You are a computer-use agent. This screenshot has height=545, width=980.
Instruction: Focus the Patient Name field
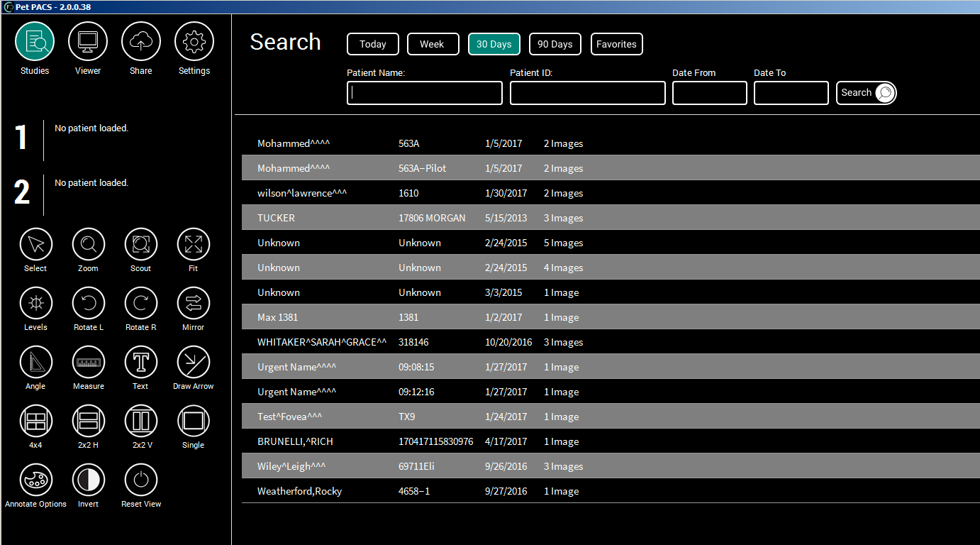(425, 93)
